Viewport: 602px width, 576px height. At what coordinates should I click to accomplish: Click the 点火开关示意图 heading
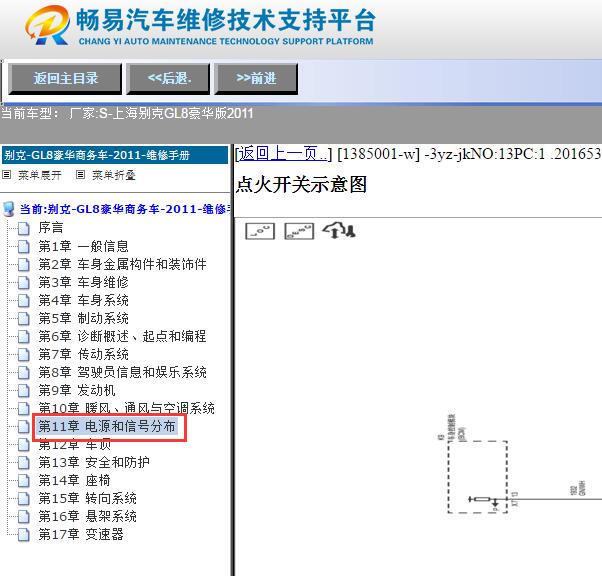[301, 184]
